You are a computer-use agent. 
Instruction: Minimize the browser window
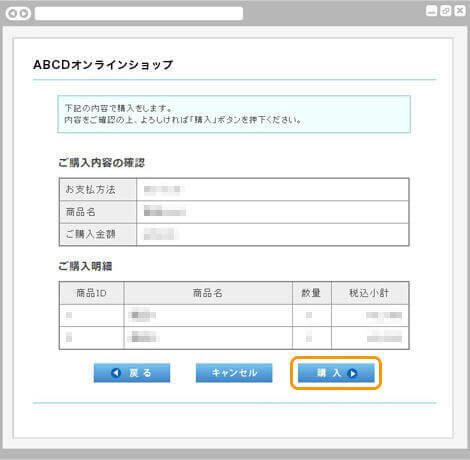point(432,11)
